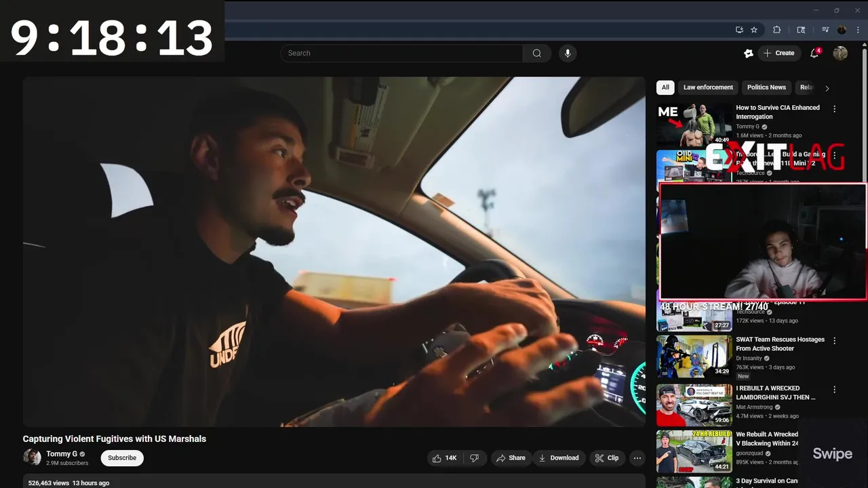Select the Politics News chip
Viewport: 868px width, 488px height.
click(x=766, y=87)
